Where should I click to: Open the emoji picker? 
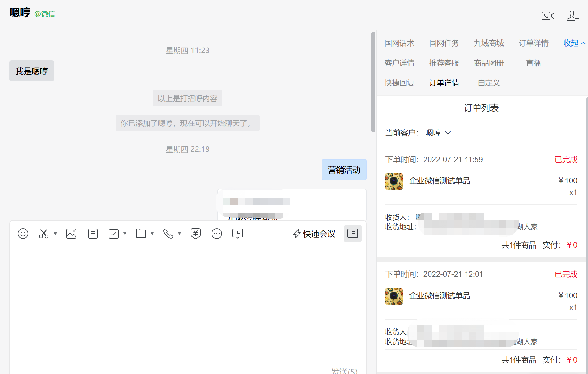point(23,234)
